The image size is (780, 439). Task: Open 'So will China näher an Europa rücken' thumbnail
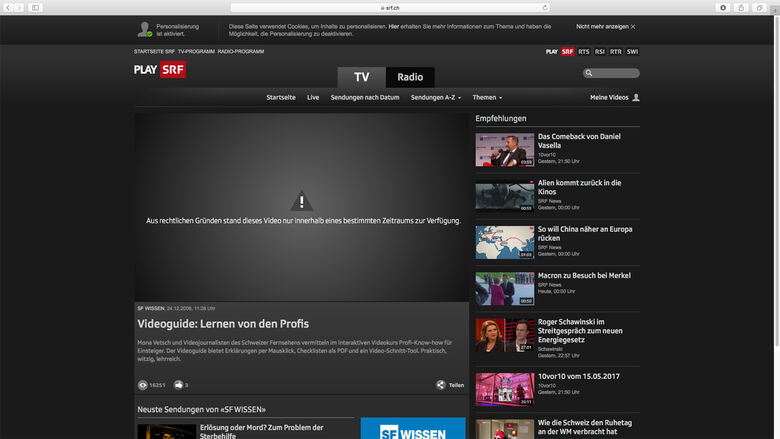click(x=504, y=242)
